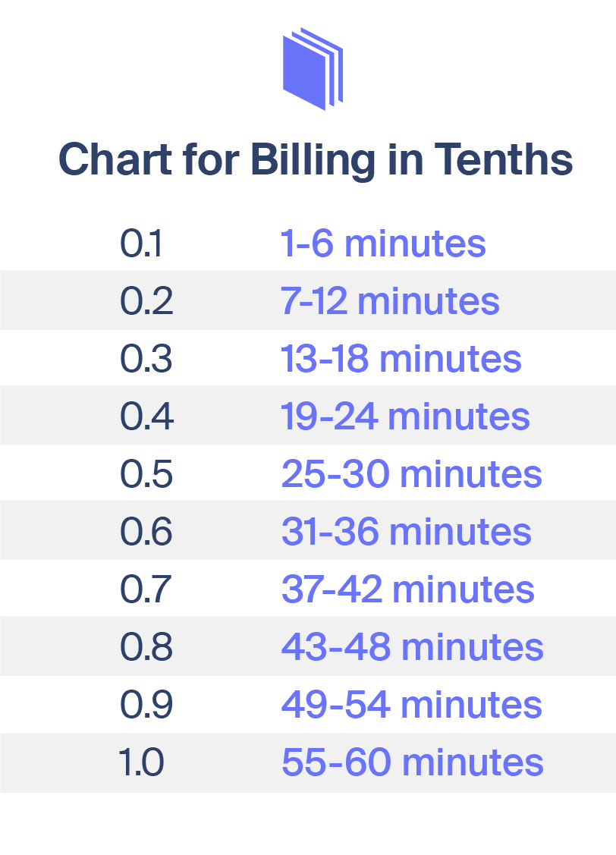
Task: Select the 0.8 tenths value
Action: coord(146,648)
